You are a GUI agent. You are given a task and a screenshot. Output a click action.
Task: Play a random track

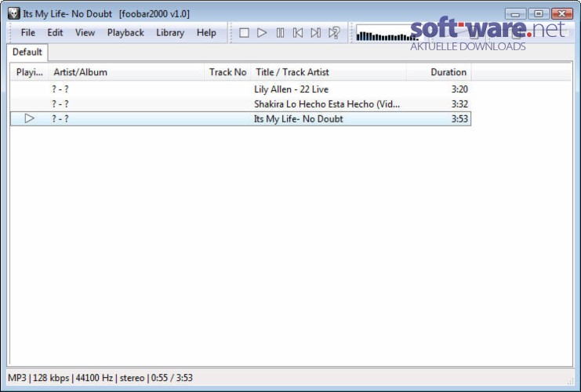coord(334,33)
